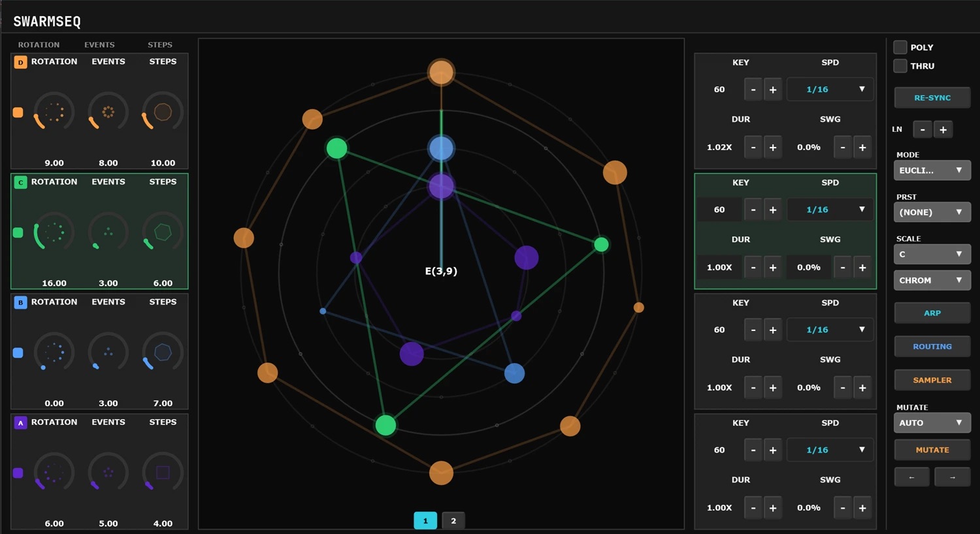
Task: Adjust track C rotation knob
Action: click(x=54, y=232)
